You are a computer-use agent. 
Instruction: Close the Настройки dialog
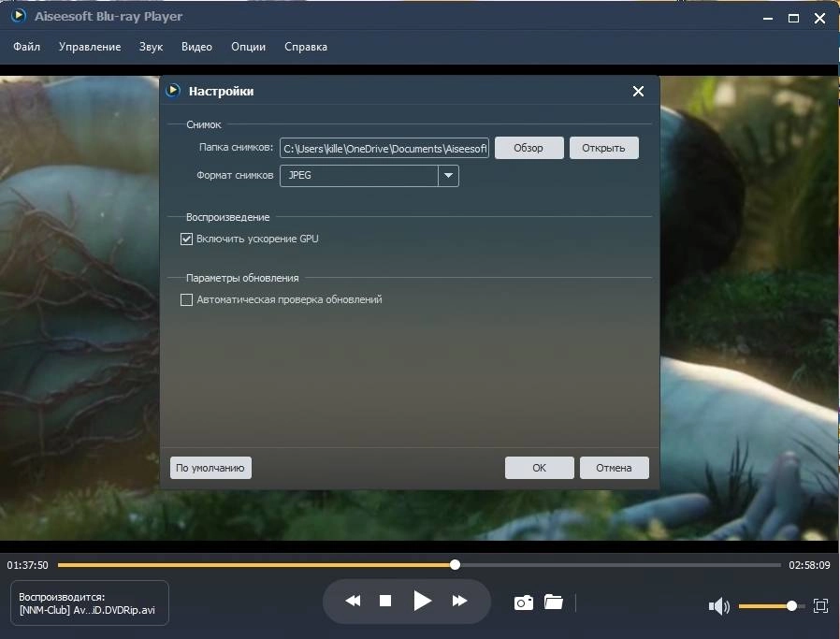[638, 91]
